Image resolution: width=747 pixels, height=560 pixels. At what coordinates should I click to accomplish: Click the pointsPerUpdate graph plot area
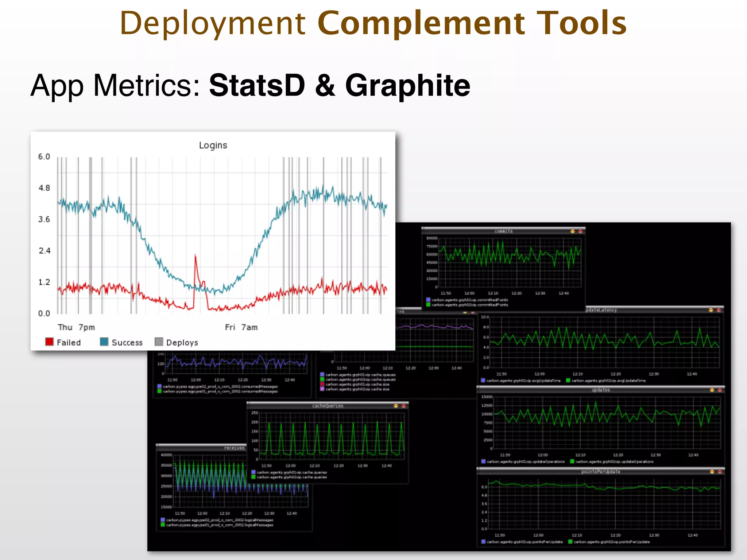point(604,503)
